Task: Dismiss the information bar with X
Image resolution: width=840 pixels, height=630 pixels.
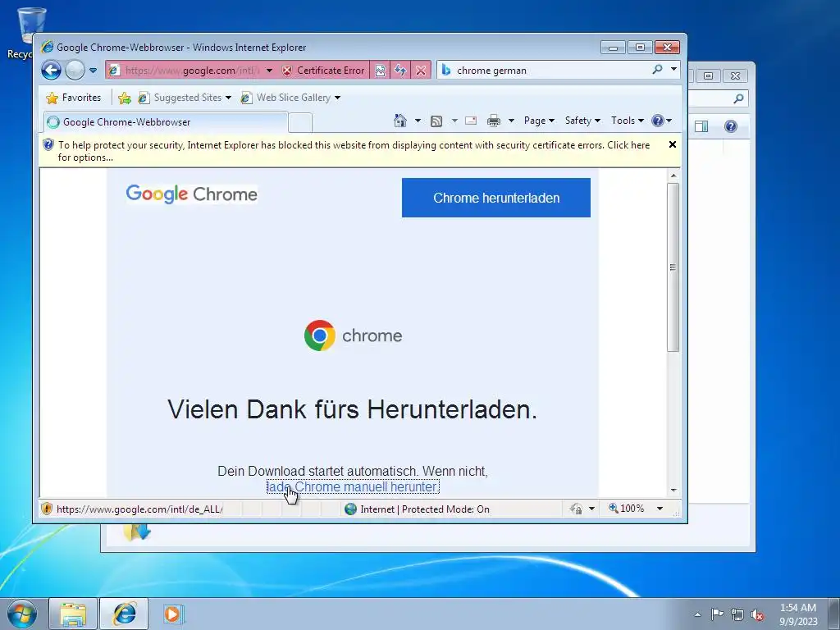Action: [x=673, y=144]
